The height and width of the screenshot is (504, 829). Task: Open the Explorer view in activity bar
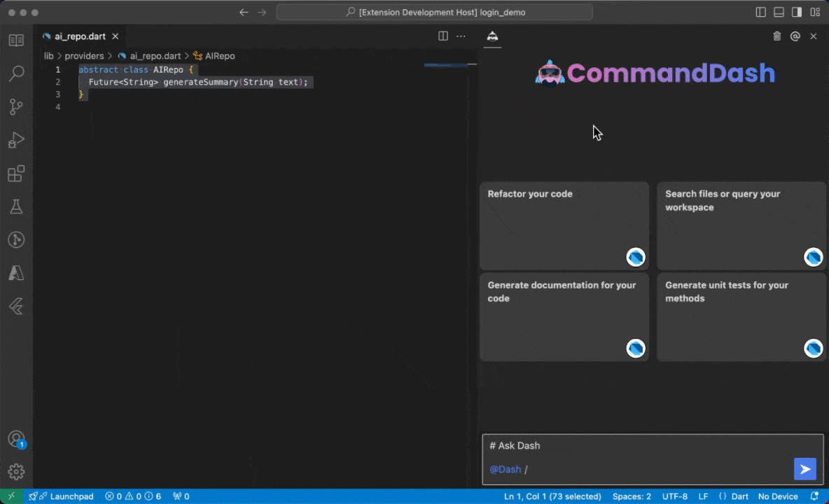click(x=16, y=40)
